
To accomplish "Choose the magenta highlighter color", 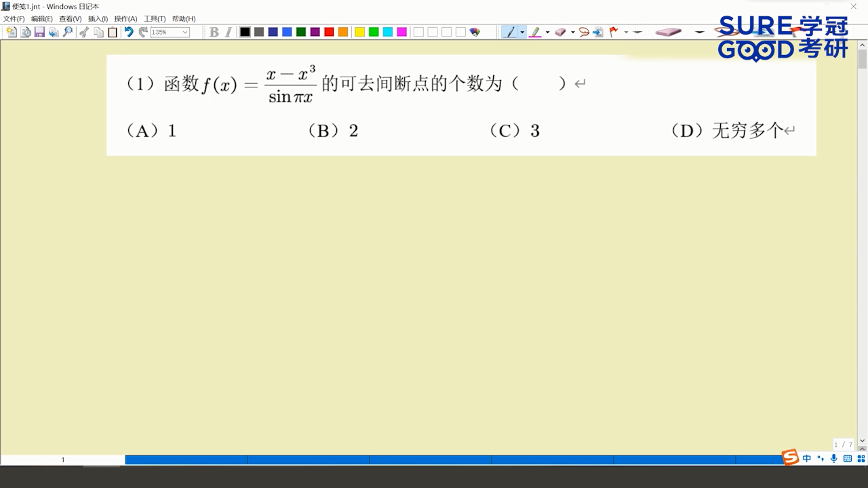I will (402, 32).
